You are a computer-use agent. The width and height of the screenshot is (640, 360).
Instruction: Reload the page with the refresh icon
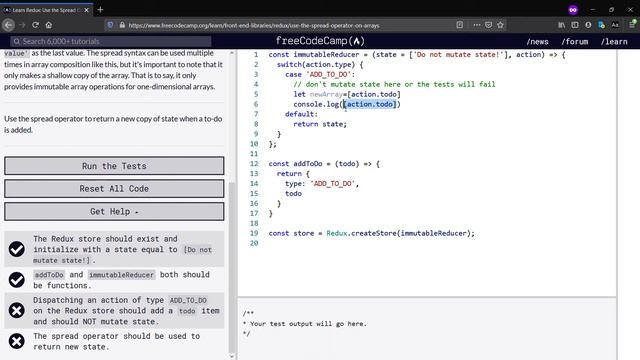point(36,25)
